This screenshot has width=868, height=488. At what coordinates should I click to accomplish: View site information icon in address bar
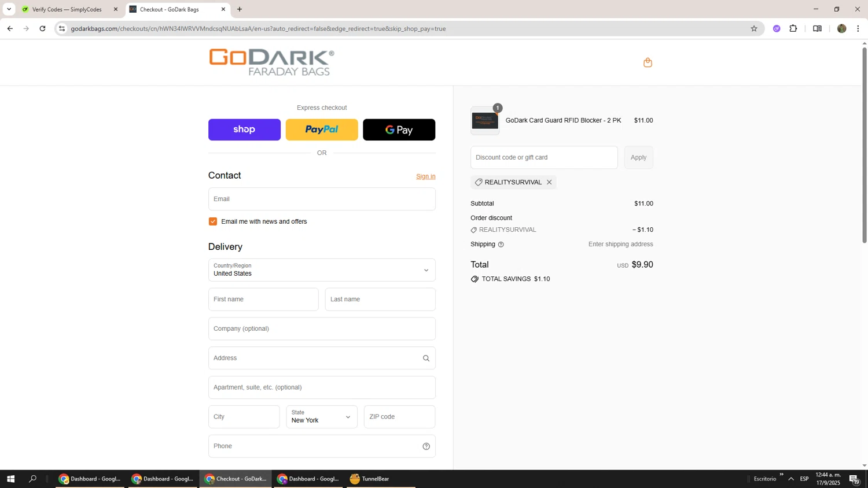[62, 28]
